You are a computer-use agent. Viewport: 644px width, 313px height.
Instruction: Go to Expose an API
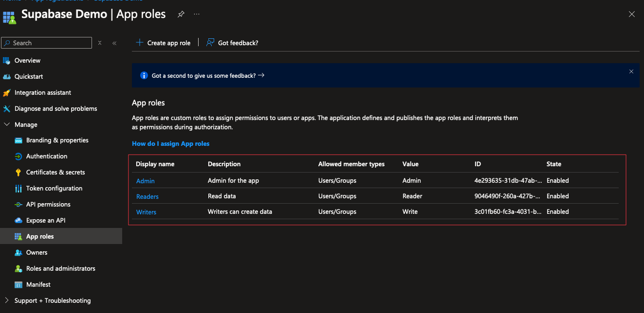(x=46, y=221)
